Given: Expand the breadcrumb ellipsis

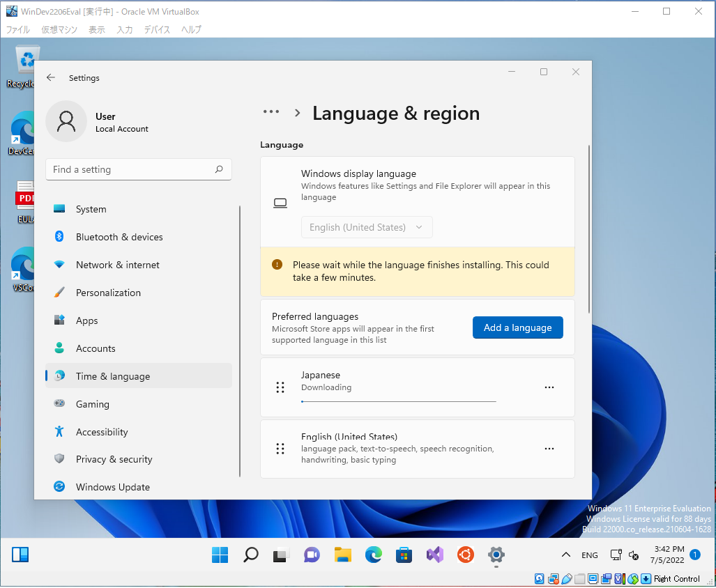Looking at the screenshot, I should (x=271, y=111).
